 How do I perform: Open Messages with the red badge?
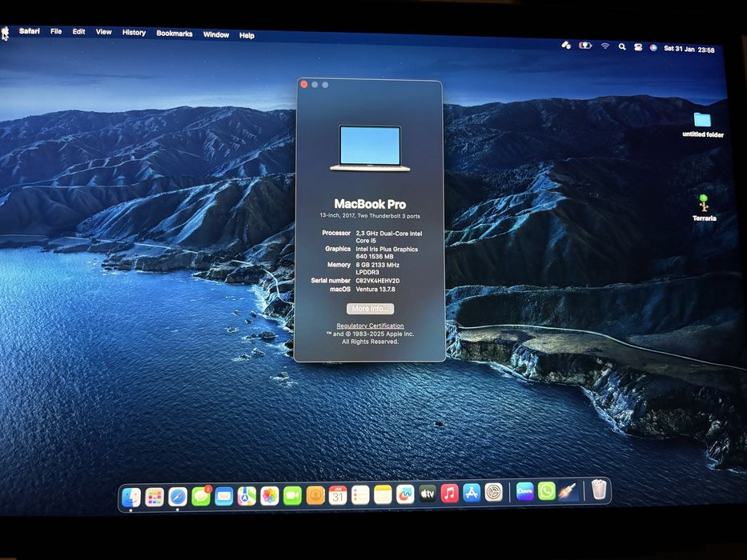[201, 496]
